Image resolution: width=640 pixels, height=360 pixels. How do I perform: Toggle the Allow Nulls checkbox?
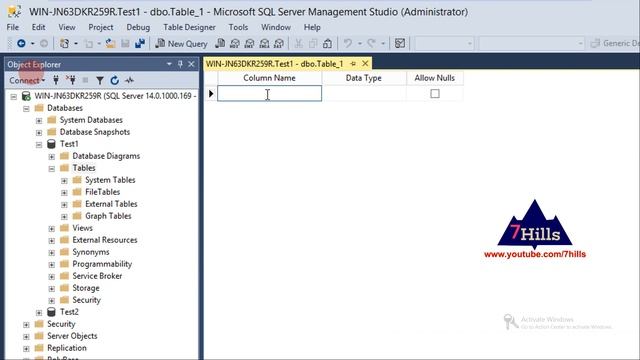(435, 93)
